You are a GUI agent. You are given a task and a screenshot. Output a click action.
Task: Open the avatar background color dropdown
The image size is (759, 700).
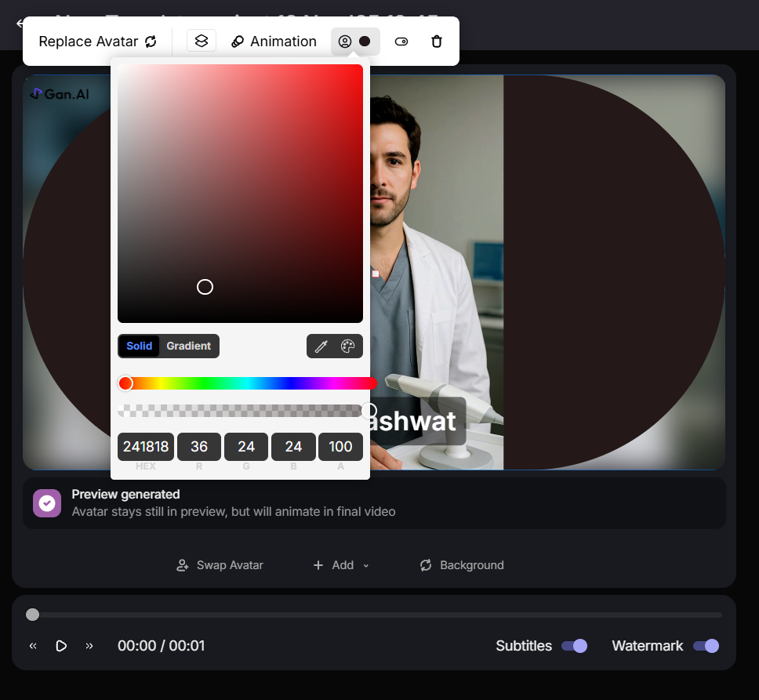point(355,42)
